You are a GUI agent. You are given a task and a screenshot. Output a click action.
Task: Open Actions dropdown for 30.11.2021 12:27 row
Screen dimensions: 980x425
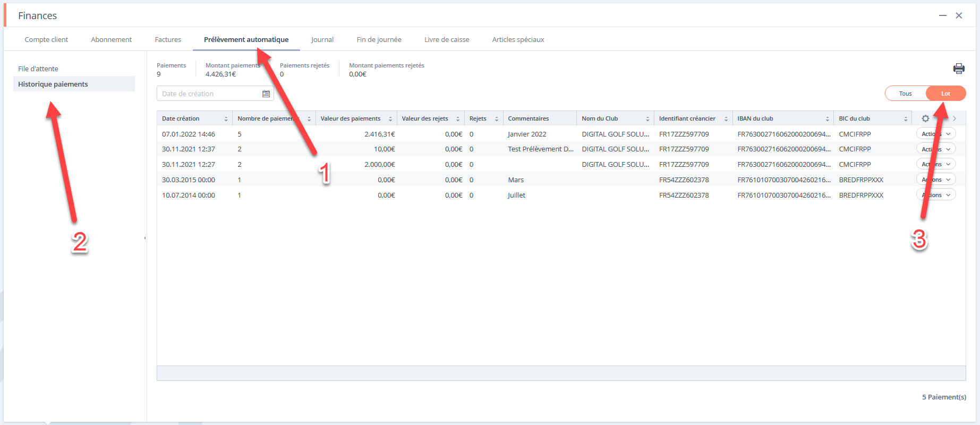tap(936, 164)
